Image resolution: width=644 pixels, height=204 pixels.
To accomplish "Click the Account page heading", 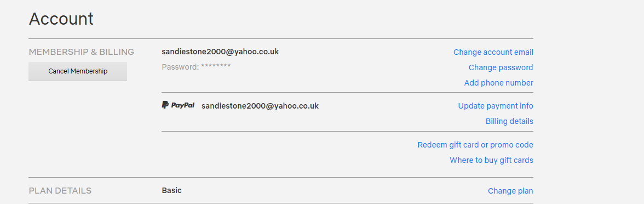I will pyautogui.click(x=61, y=19).
